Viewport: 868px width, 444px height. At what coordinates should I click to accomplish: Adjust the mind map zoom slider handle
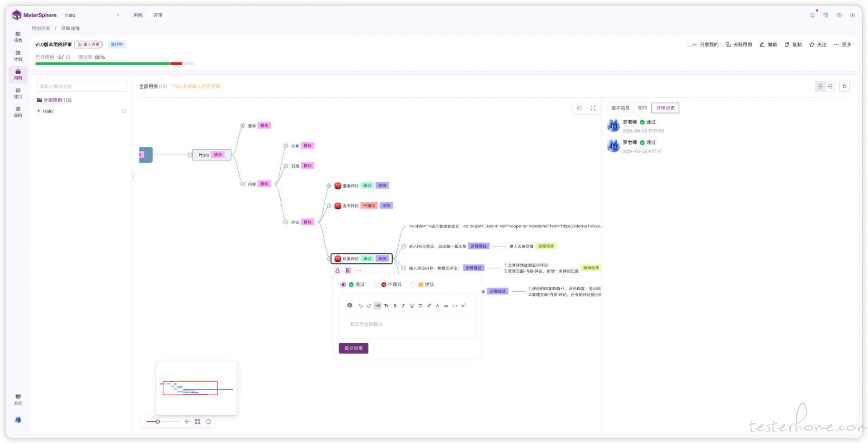click(157, 421)
